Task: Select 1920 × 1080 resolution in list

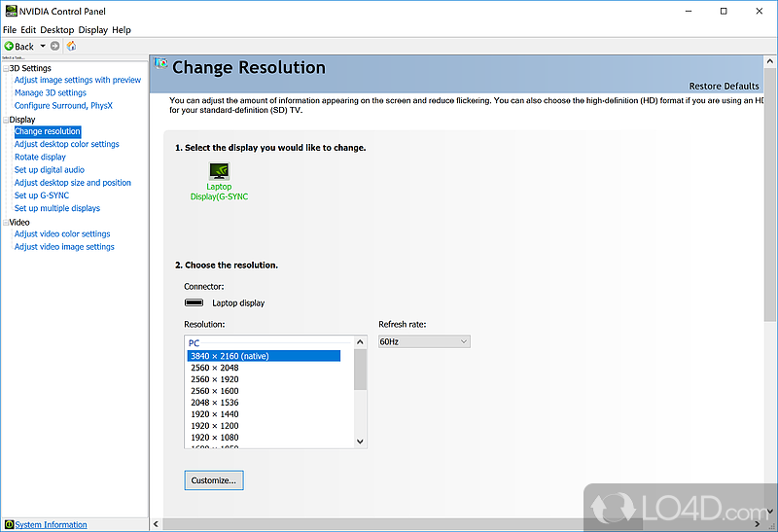Action: (214, 437)
